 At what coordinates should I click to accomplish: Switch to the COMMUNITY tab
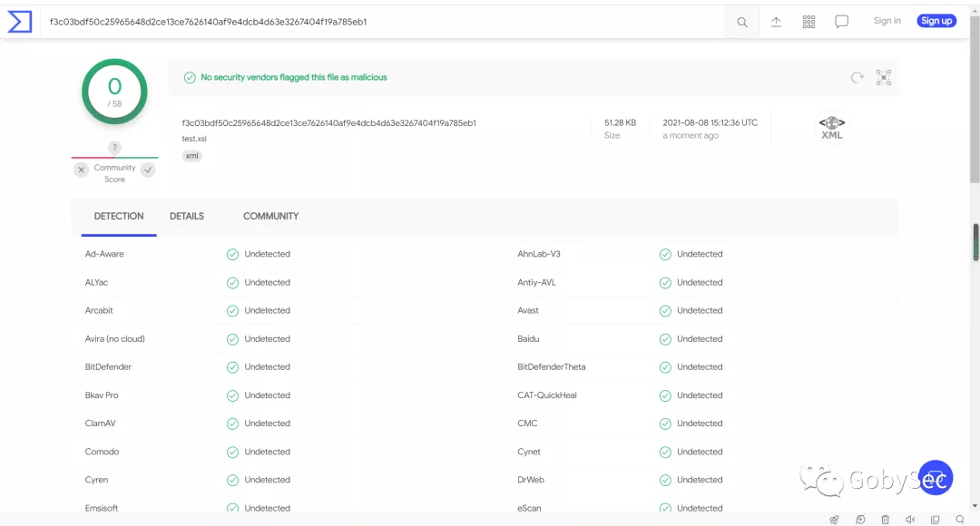[270, 216]
